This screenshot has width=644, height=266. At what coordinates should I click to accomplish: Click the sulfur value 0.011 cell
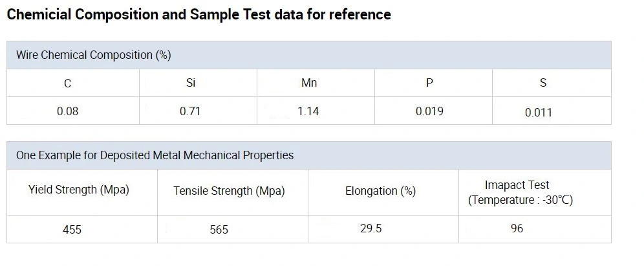pos(538,113)
